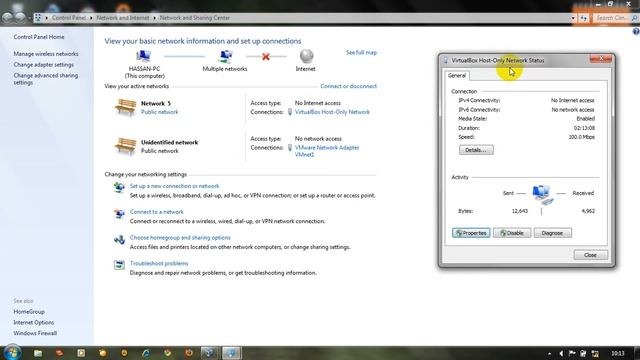640x360 pixels.
Task: Click the HASSAN-PC computer icon
Action: [x=143, y=56]
